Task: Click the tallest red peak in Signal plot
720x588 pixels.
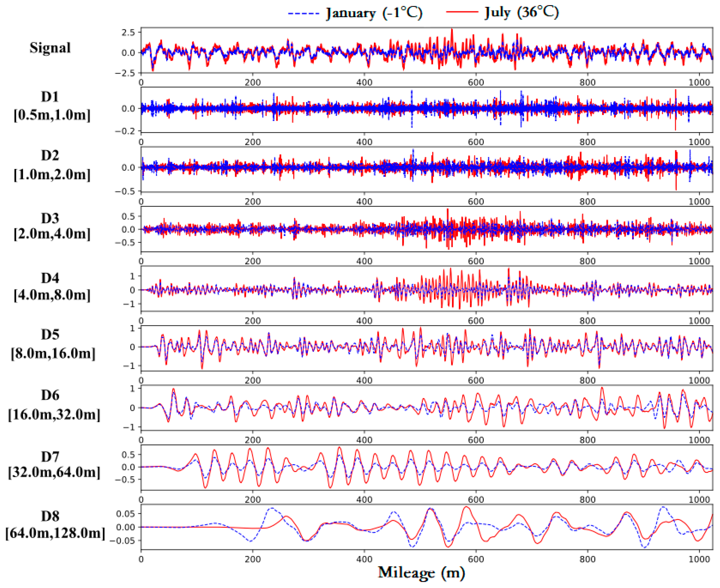Action: tap(452, 31)
